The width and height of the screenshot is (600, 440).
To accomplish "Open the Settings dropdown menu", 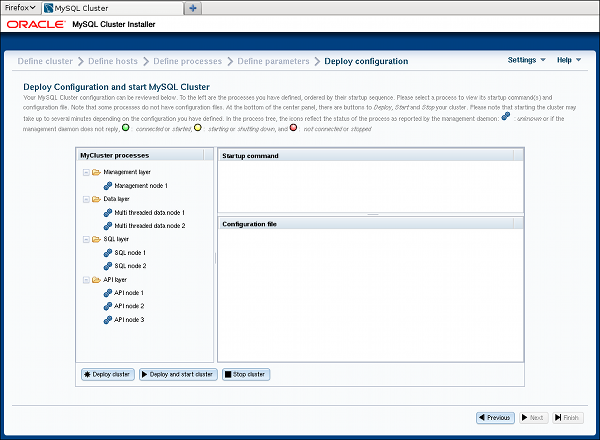I will (526, 60).
